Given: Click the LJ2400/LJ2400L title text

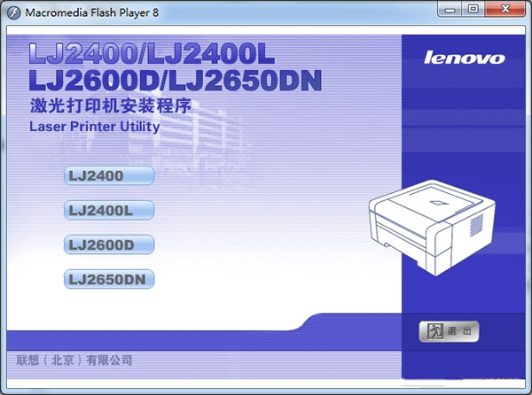Looking at the screenshot, I should pos(152,54).
